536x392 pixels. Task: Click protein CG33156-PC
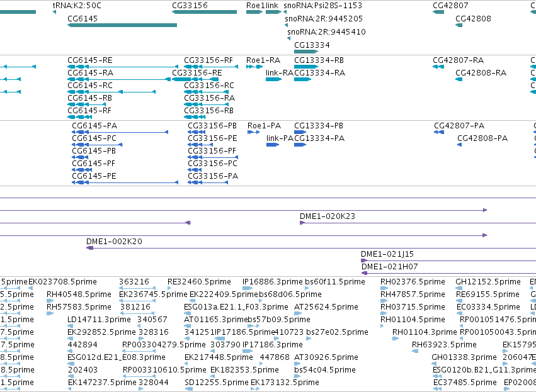pos(212,164)
